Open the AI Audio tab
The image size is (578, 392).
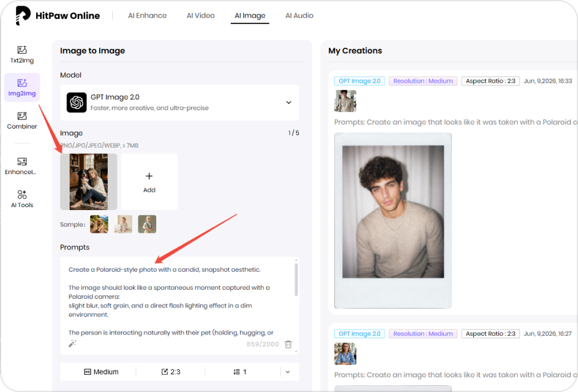point(299,15)
